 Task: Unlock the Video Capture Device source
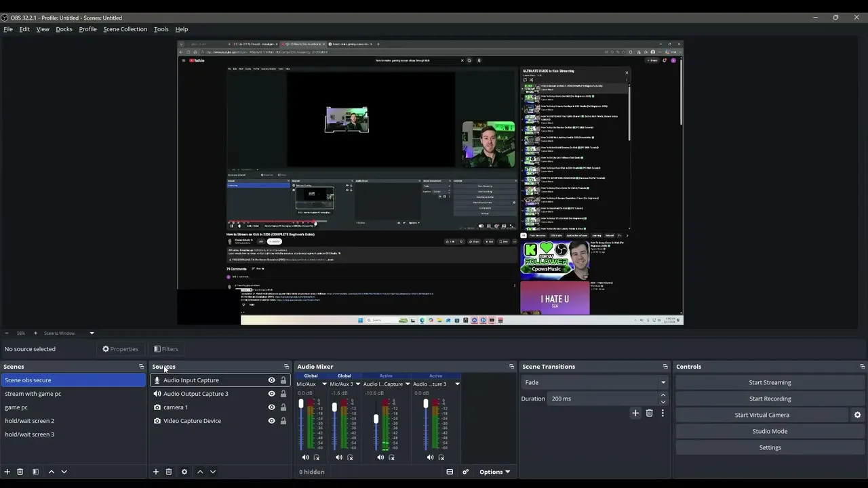pos(283,421)
